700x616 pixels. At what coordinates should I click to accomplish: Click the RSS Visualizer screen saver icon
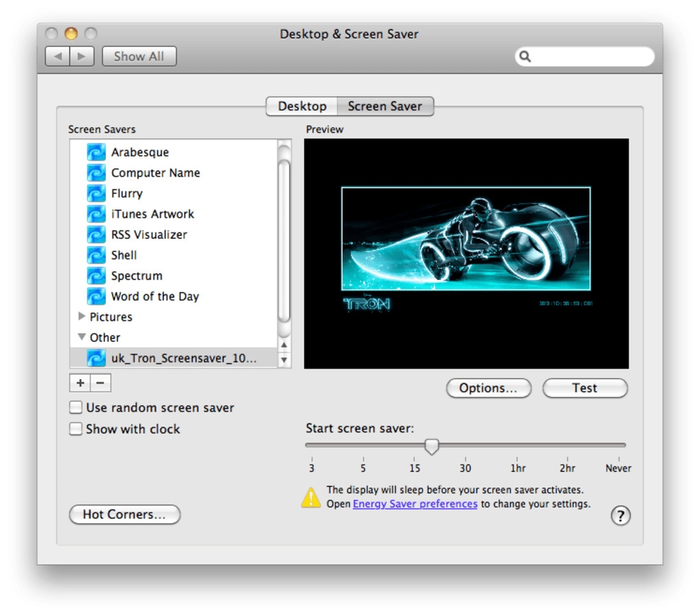point(96,234)
